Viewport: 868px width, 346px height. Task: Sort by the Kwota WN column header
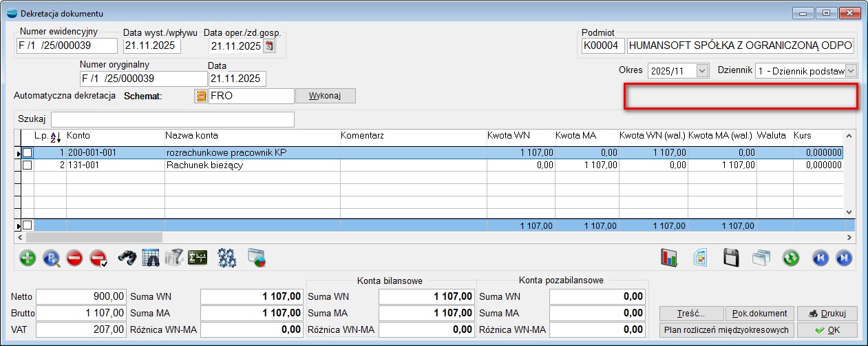[509, 136]
